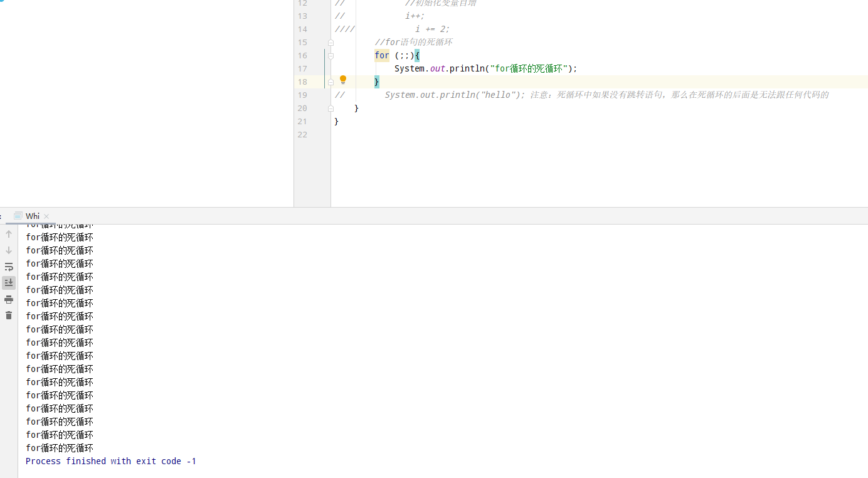
Task: Click the comment "//for语句的死循环"
Action: click(413, 42)
